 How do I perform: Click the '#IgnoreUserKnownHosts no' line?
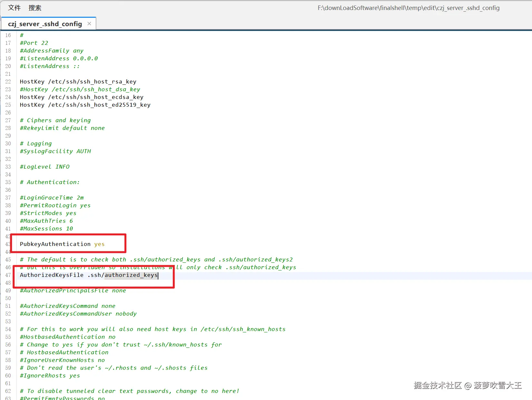[x=62, y=360]
